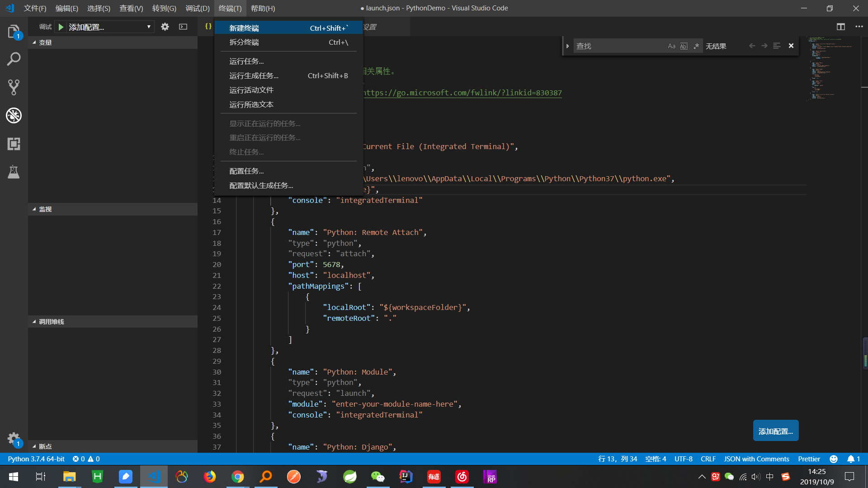Viewport: 868px width, 488px height.
Task: Toggle regular expression in find widget
Action: pos(696,46)
